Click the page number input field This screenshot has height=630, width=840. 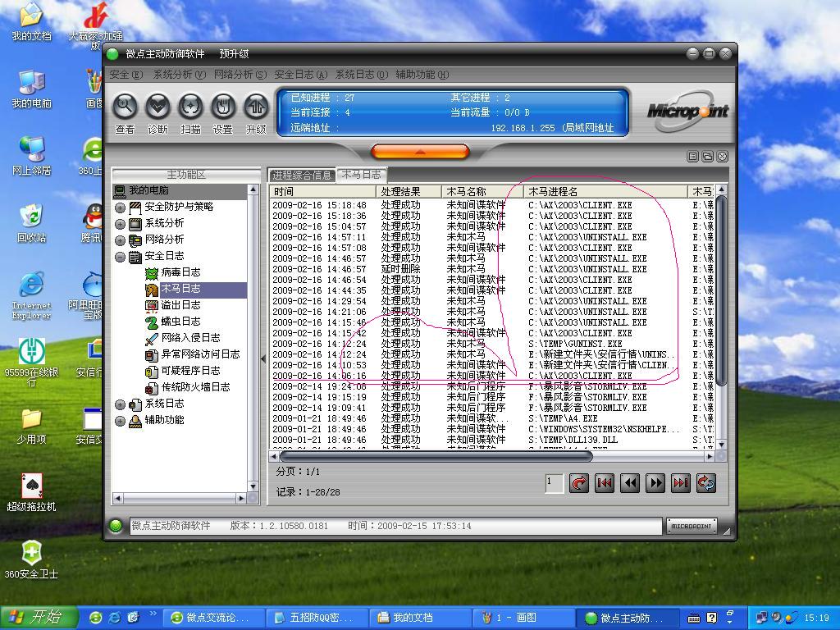click(x=554, y=483)
